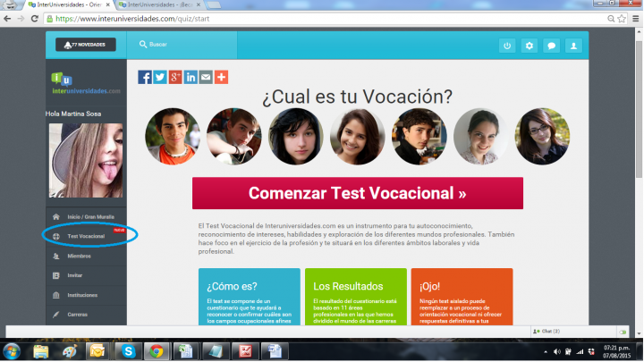The height and width of the screenshot is (362, 644).
Task: Click the interuniversidades.com logo
Action: pyautogui.click(x=86, y=83)
